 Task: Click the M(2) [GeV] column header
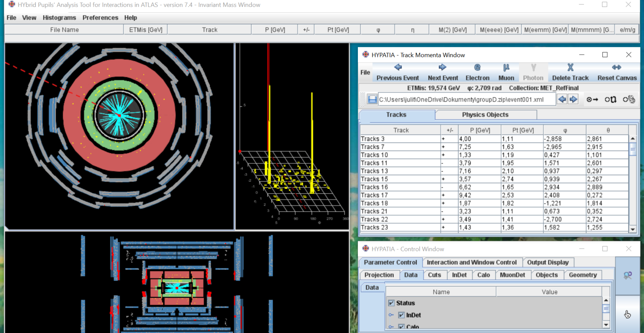tap(453, 30)
